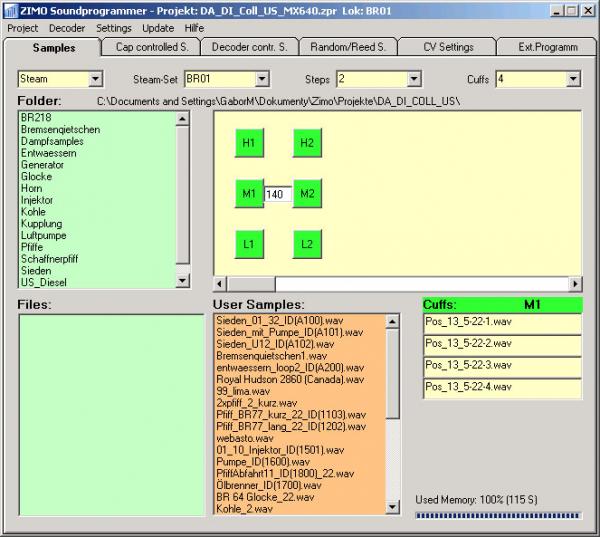600x537 pixels.
Task: Click User Samples list down arrow
Action: pos(392,507)
